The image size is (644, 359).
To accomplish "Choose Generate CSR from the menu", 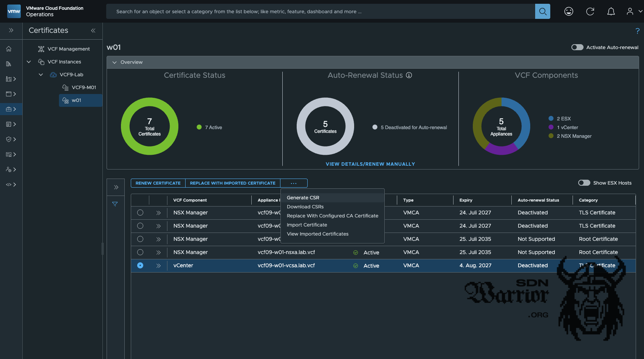I will coord(303,198).
